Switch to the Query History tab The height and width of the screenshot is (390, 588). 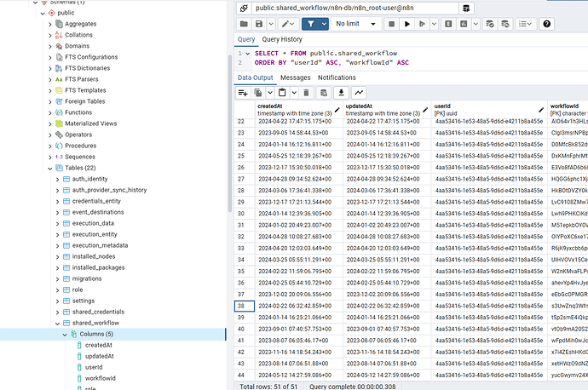pos(282,39)
